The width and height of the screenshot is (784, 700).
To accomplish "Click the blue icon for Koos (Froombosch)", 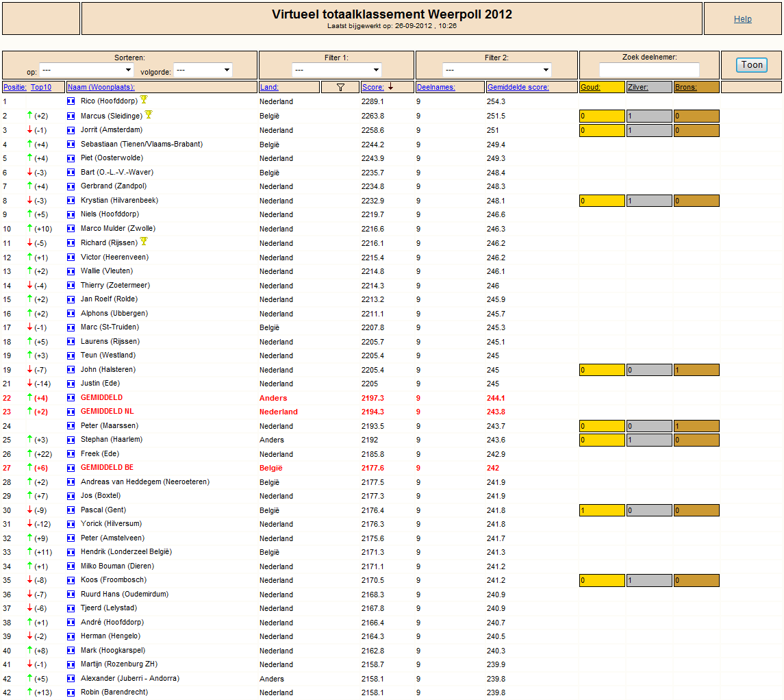I will (x=71, y=581).
